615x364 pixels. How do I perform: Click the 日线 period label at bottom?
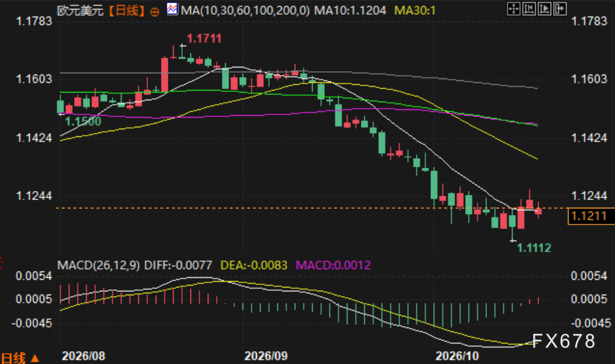point(14,358)
